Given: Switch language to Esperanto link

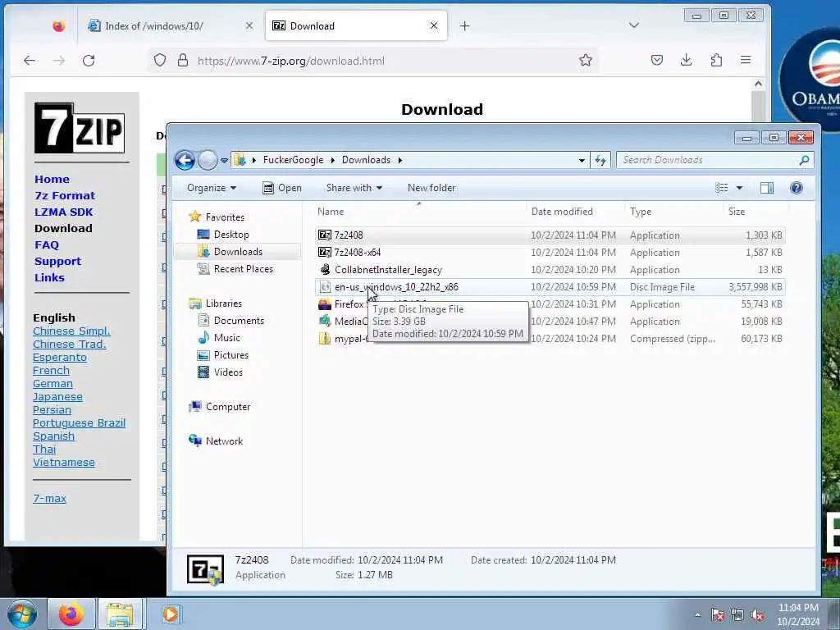Looking at the screenshot, I should [x=59, y=358].
